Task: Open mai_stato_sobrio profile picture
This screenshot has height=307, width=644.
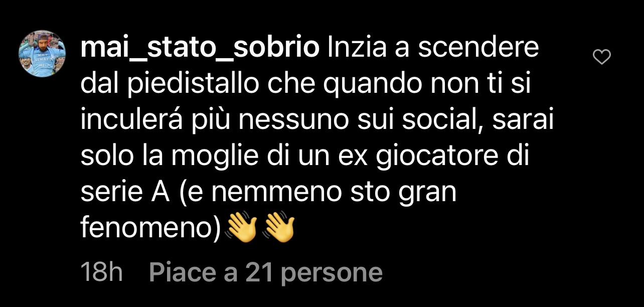Action: pos(42,53)
